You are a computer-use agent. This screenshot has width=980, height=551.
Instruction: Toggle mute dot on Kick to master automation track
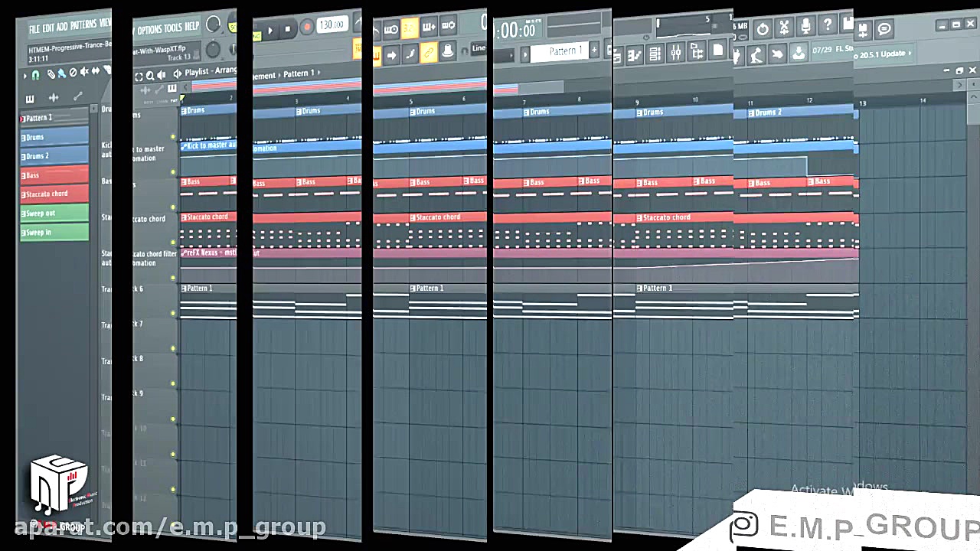(172, 172)
